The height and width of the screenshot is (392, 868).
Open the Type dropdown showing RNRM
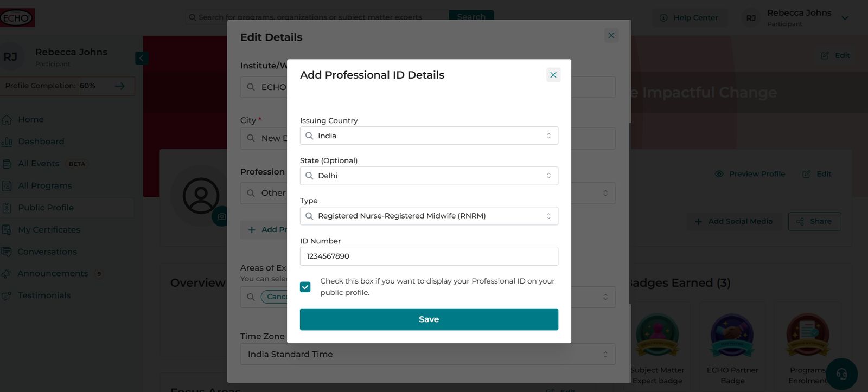click(x=429, y=216)
